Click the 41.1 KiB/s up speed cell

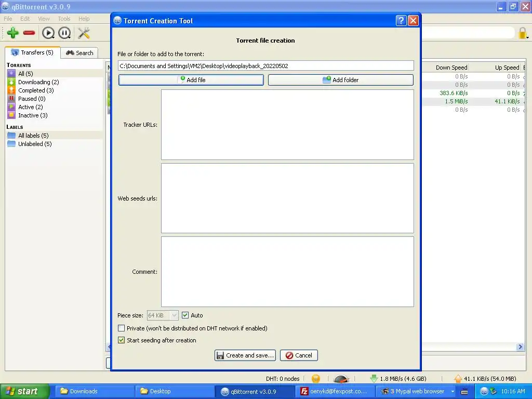(x=507, y=101)
